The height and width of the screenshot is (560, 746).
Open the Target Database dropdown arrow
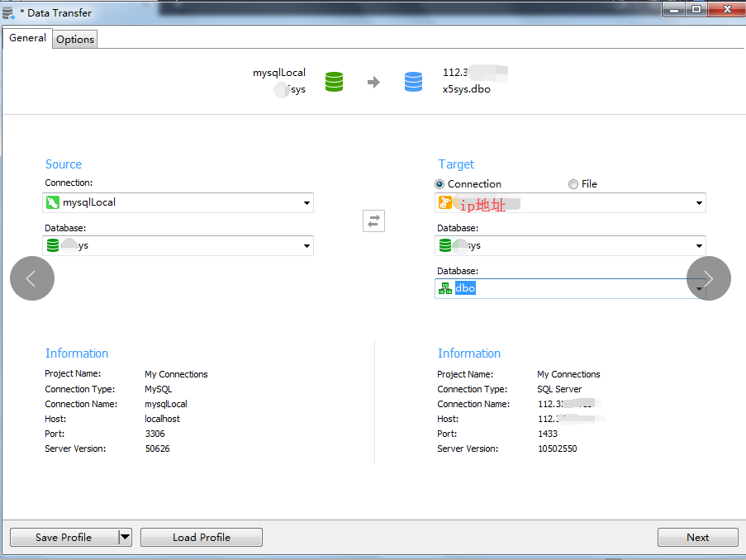pos(700,246)
